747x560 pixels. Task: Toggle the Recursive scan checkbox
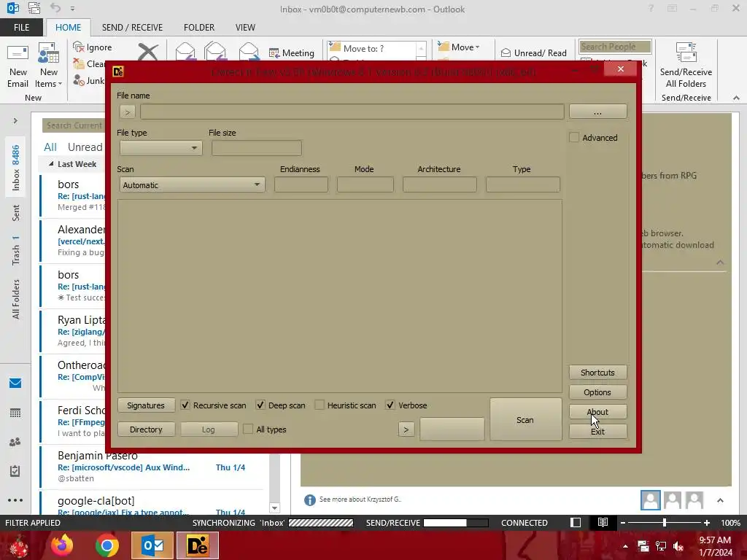(x=185, y=405)
